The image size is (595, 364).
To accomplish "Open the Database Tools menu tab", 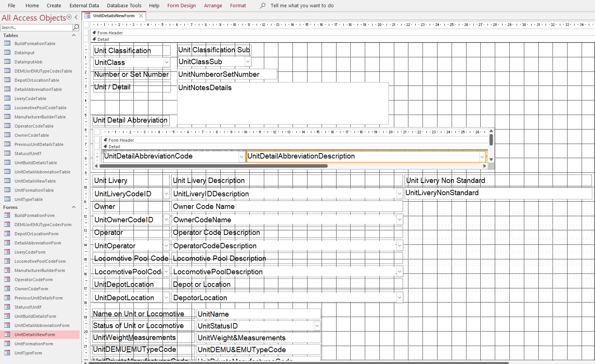I will 124,6.
